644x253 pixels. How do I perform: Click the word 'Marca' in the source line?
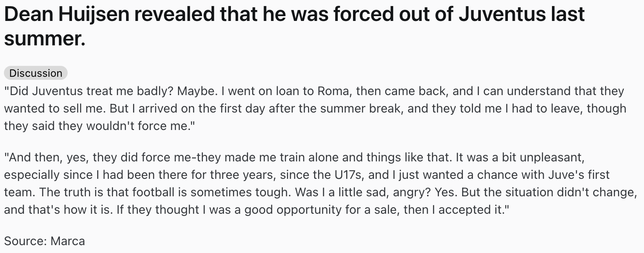coord(68,241)
